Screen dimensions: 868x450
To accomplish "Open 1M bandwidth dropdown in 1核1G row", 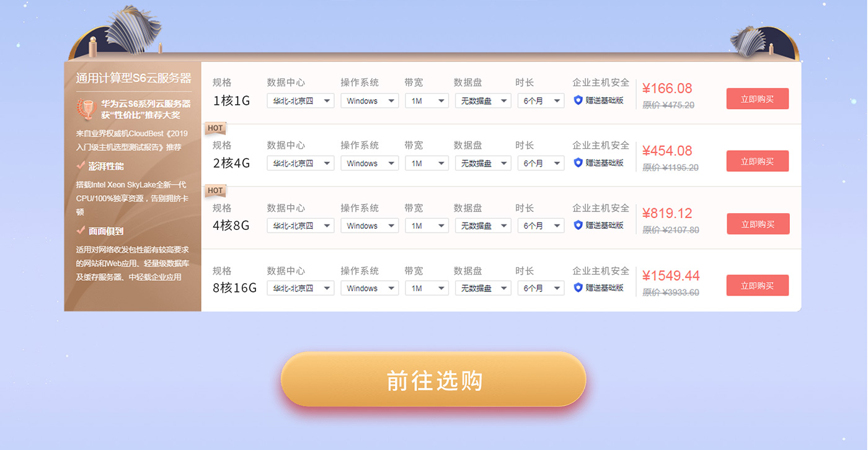I will 427,100.
